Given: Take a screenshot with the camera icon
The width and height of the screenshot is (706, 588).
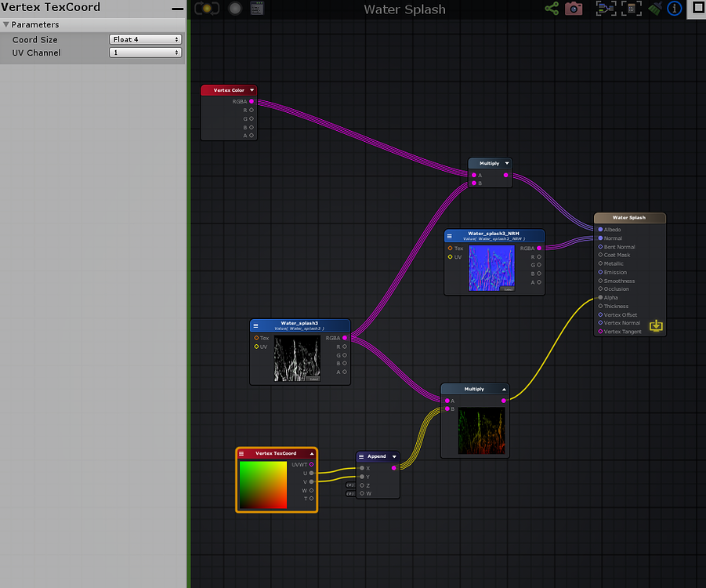Looking at the screenshot, I should point(573,9).
